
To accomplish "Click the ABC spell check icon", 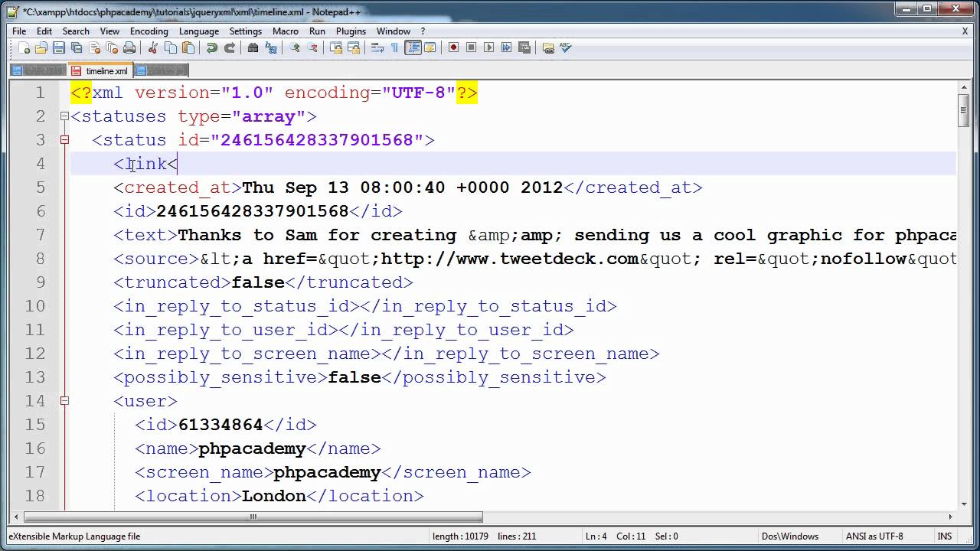I will [x=566, y=47].
